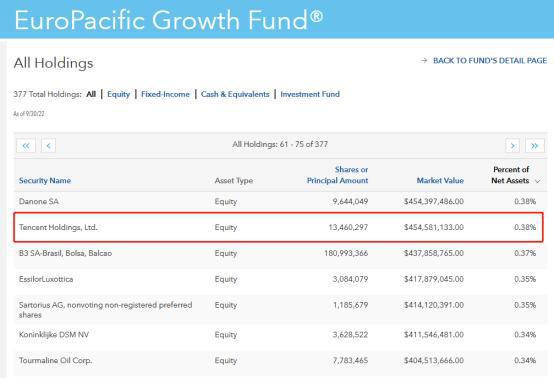This screenshot has width=554, height=378.
Task: Go to previous page of holdings
Action: coord(48,146)
